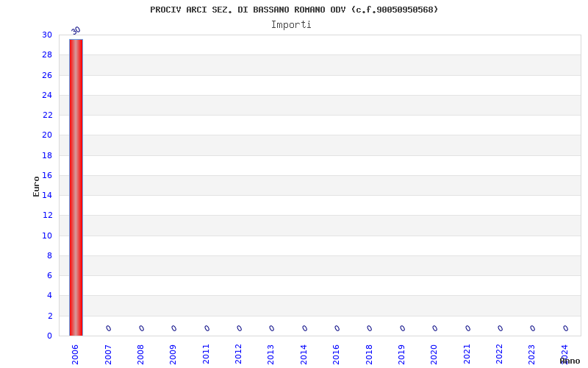Click the y-axis tick label 6
The height and width of the screenshot is (368, 588).
tap(49, 275)
